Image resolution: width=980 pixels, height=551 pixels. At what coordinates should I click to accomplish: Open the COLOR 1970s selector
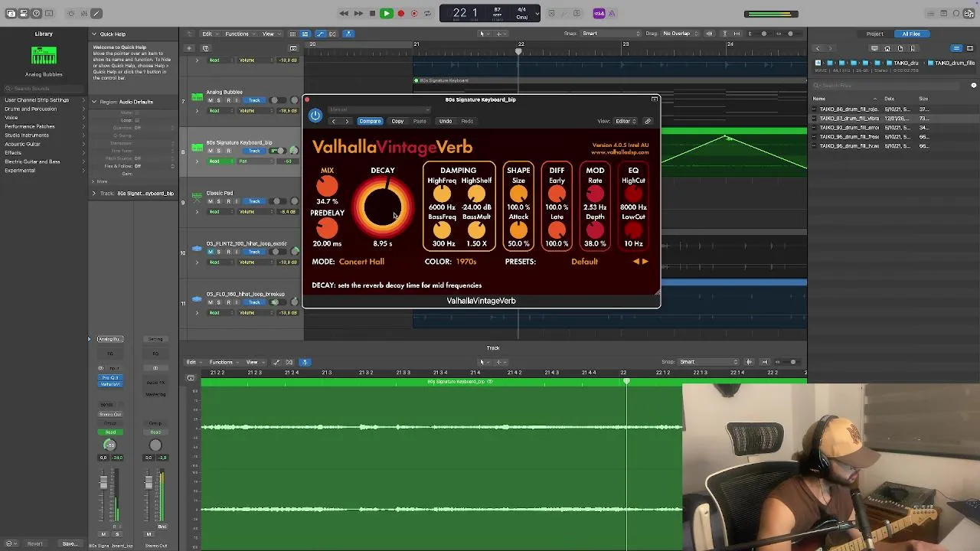(466, 262)
